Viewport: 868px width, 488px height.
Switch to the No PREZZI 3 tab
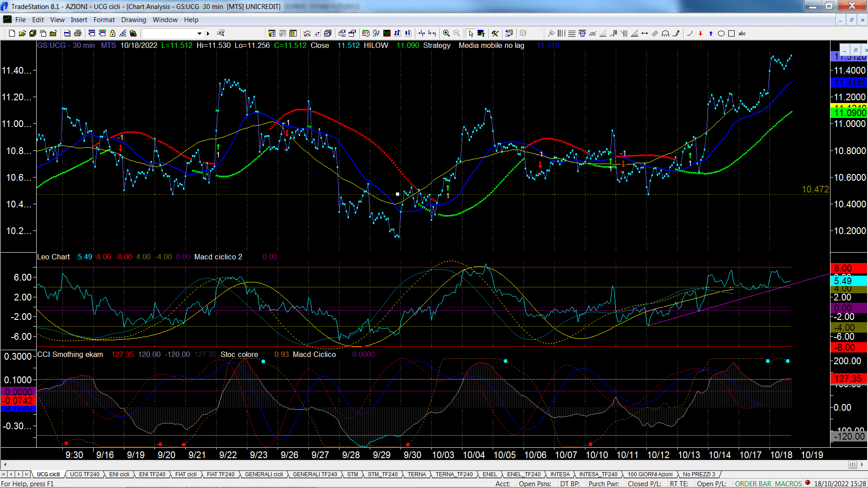pyautogui.click(x=699, y=474)
